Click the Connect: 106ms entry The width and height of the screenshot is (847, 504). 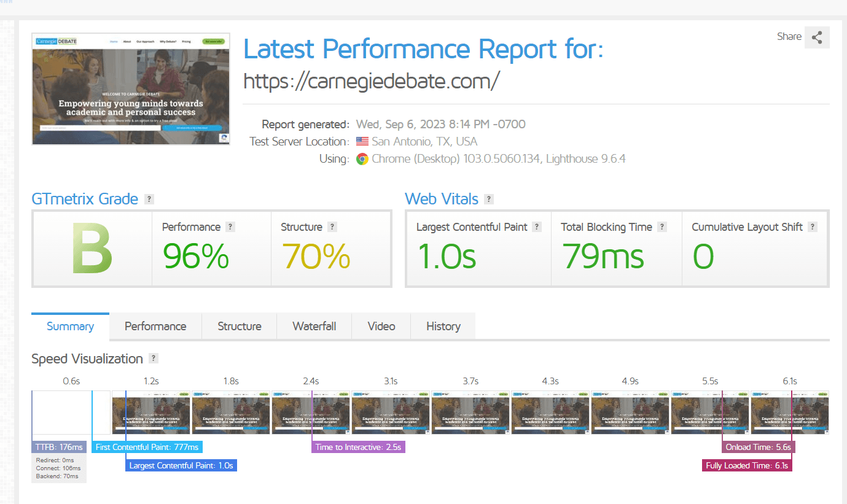(58, 468)
